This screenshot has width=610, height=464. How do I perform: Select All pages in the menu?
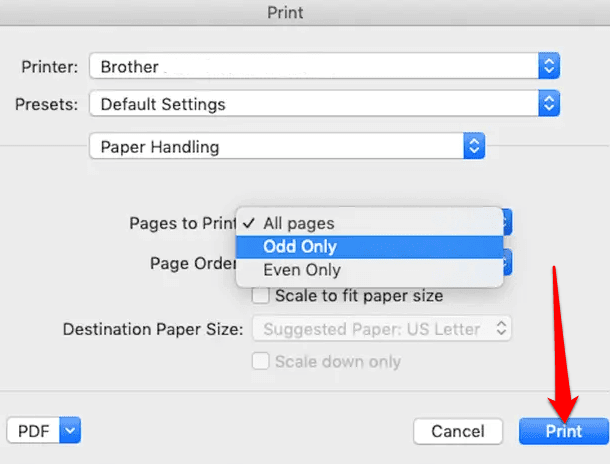click(x=298, y=223)
